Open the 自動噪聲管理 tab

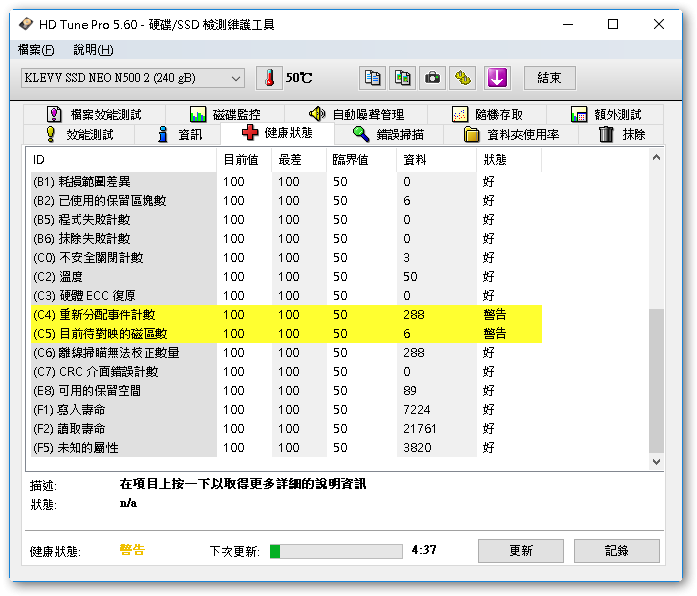[x=356, y=114]
